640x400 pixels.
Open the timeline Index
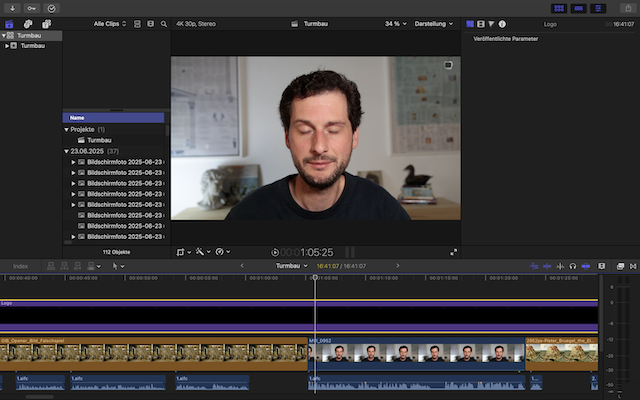tap(20, 266)
